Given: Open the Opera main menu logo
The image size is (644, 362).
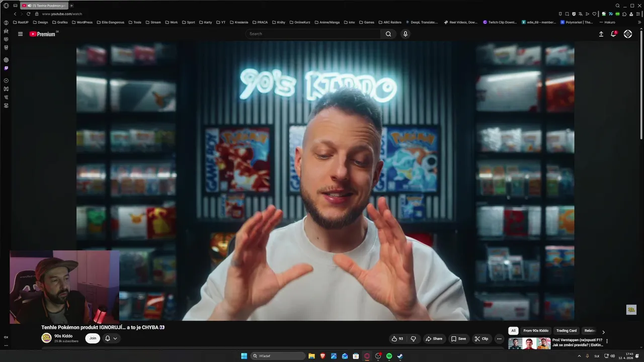Looking at the screenshot, I should [x=6, y=6].
